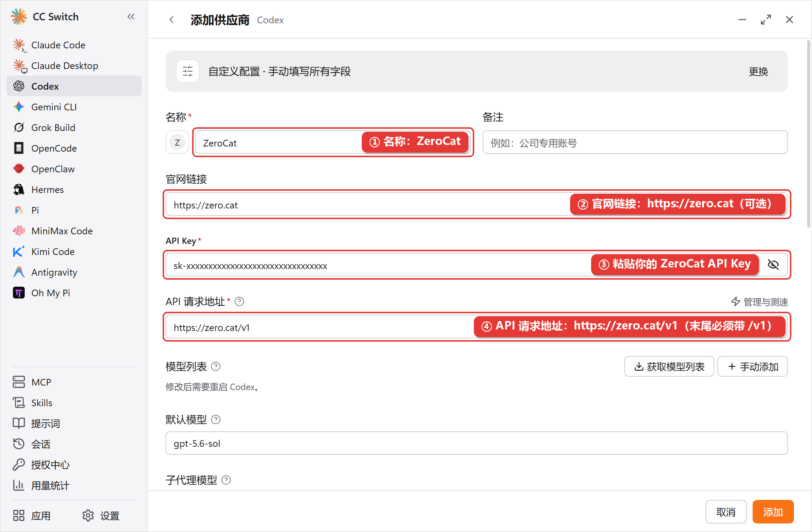Open 会话 sessions section
Screen dimensions: 812x532
74,444
